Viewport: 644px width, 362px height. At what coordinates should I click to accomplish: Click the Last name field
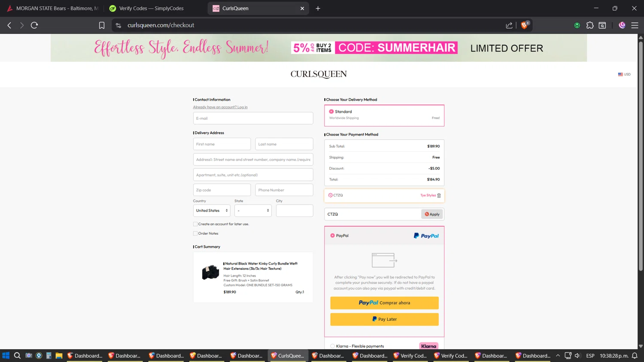click(x=284, y=144)
